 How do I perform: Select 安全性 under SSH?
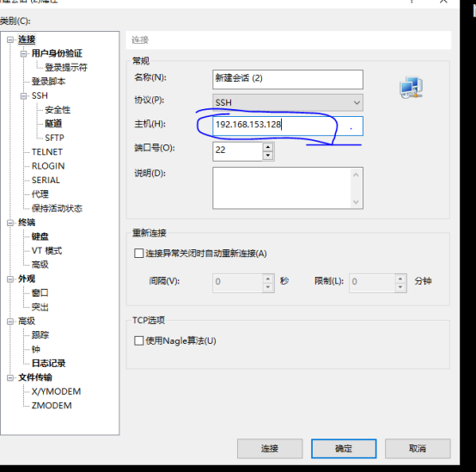(58, 110)
